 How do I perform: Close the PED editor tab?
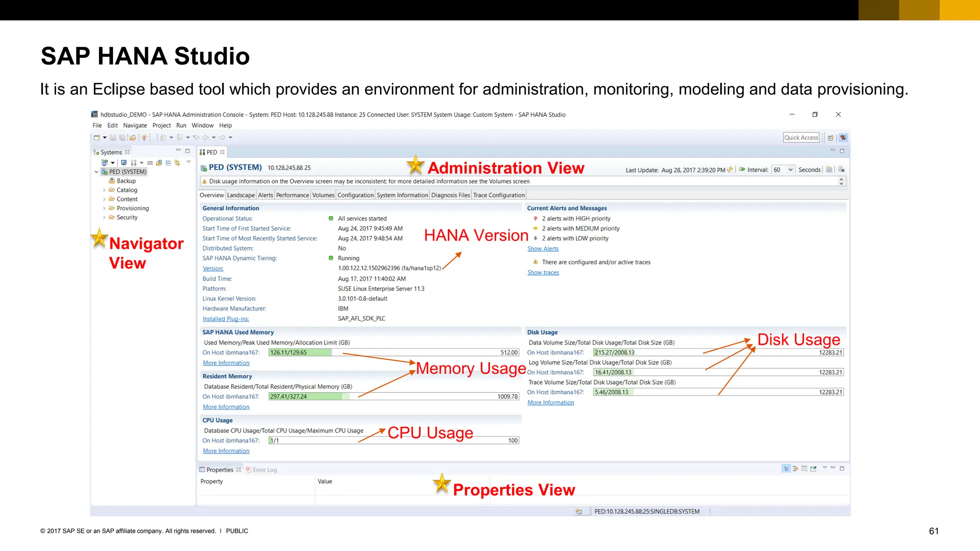223,152
